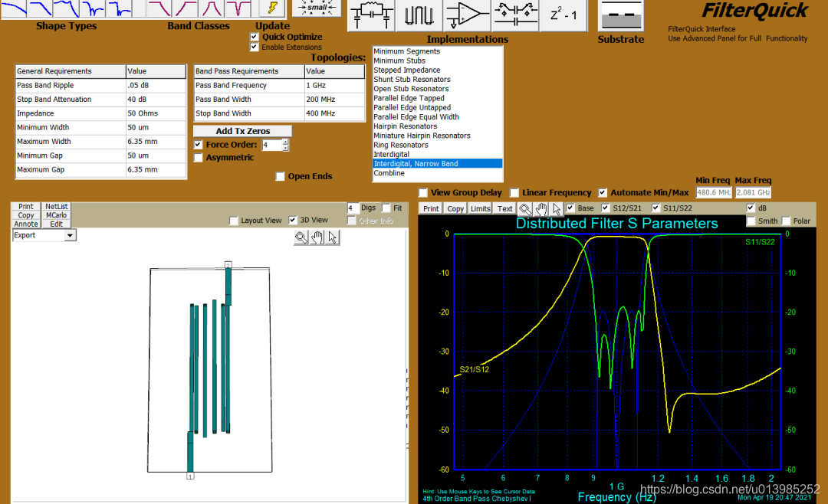Click the 'small' shrink arrows icon
The height and width of the screenshot is (504, 828).
coord(317,8)
